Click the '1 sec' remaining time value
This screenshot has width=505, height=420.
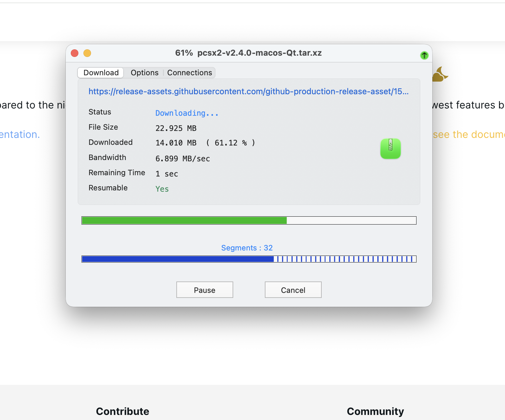[167, 174]
